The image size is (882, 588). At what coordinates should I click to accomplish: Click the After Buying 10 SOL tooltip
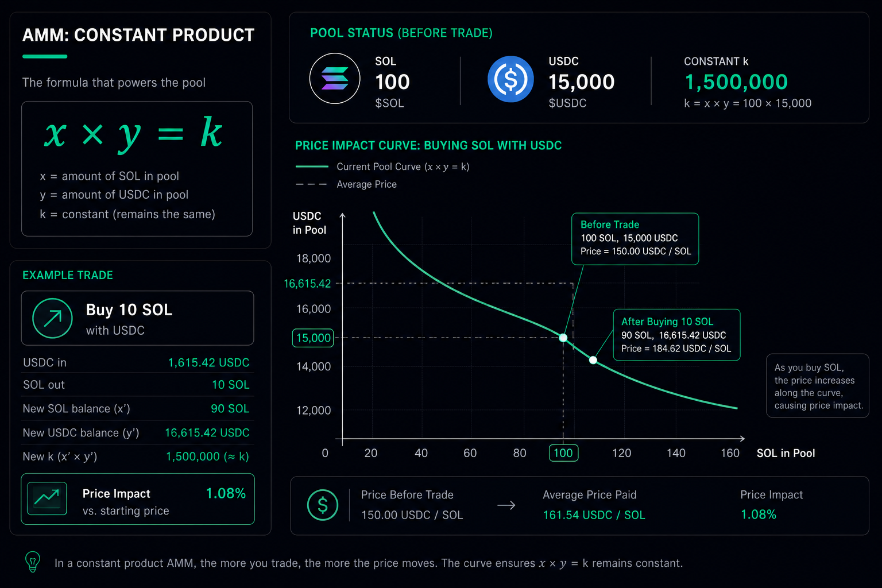[x=676, y=335]
